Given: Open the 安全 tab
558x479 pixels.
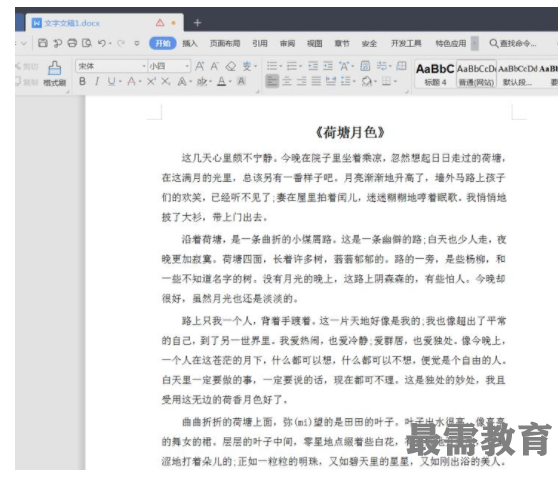Looking at the screenshot, I should click(369, 43).
